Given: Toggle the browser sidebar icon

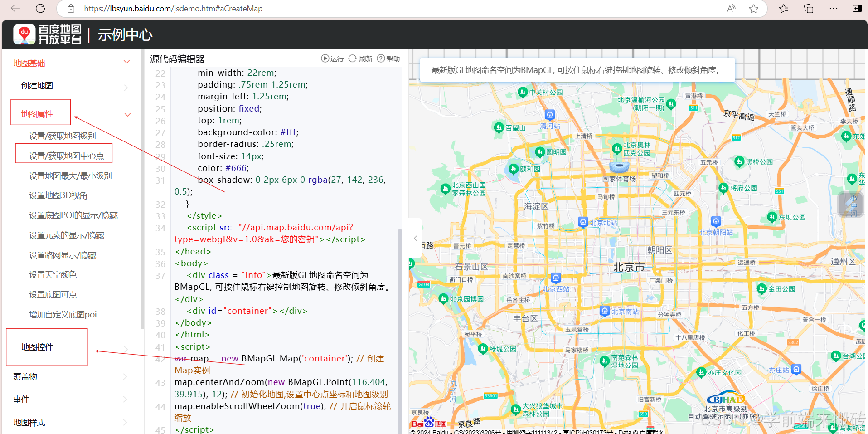Looking at the screenshot, I should (x=857, y=9).
